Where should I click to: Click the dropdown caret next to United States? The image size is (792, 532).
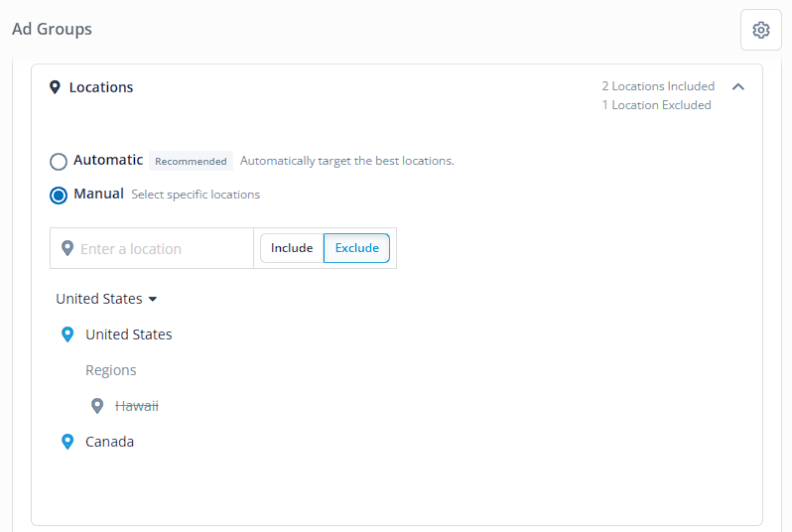pyautogui.click(x=153, y=300)
